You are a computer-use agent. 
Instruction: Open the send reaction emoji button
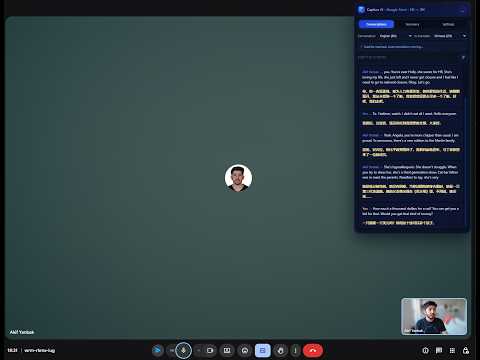245,350
